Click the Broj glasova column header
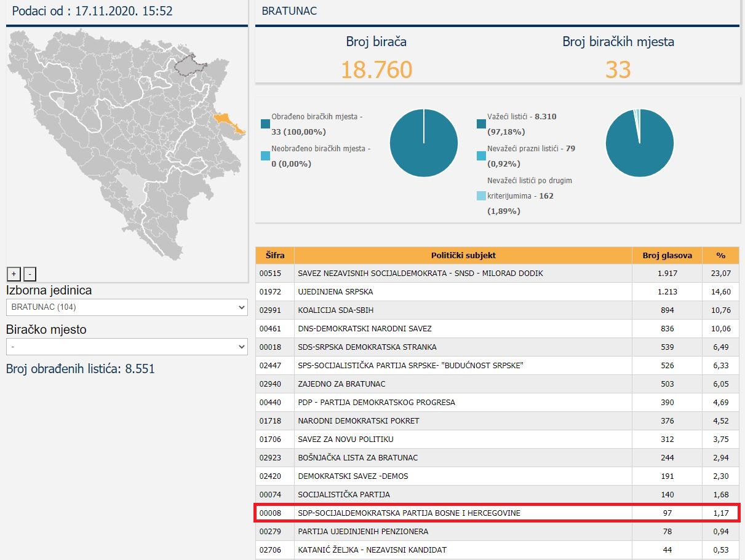Screen dimensions: 745x560 point(667,255)
